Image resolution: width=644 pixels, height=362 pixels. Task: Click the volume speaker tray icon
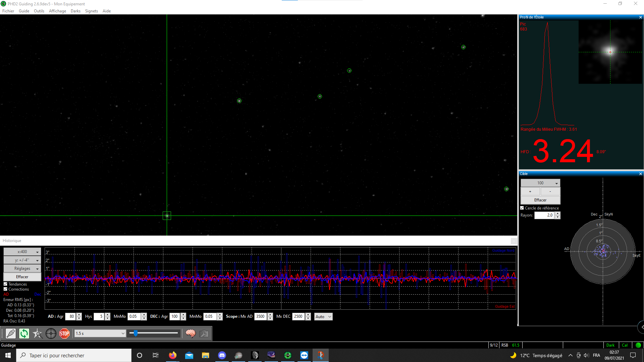tap(586, 355)
